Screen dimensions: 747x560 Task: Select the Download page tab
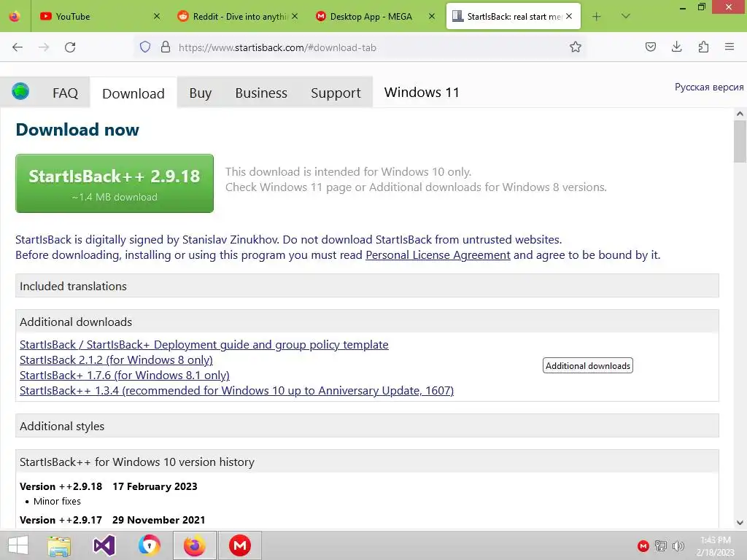pos(133,93)
